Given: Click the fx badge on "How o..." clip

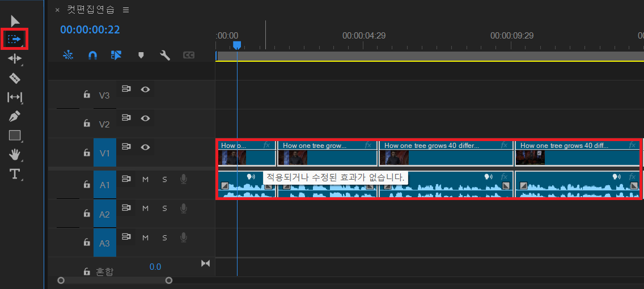Looking at the screenshot, I should coord(266,145).
